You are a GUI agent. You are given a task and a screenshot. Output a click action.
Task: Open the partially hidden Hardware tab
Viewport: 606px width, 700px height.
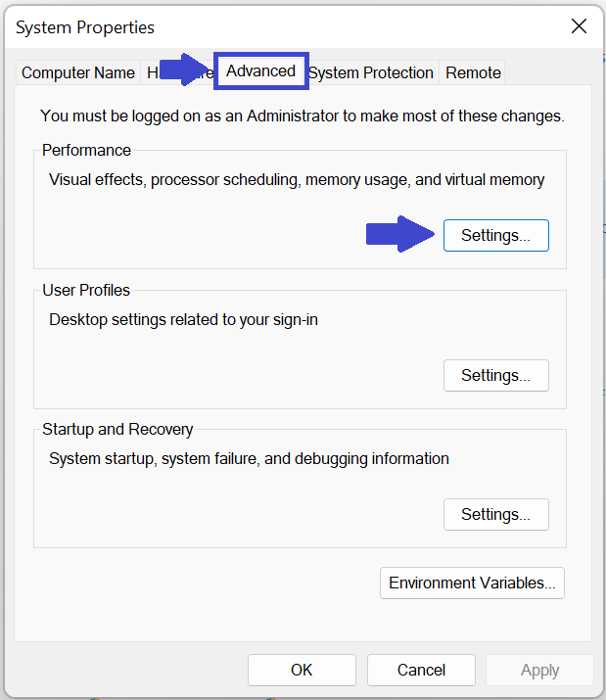click(x=153, y=72)
